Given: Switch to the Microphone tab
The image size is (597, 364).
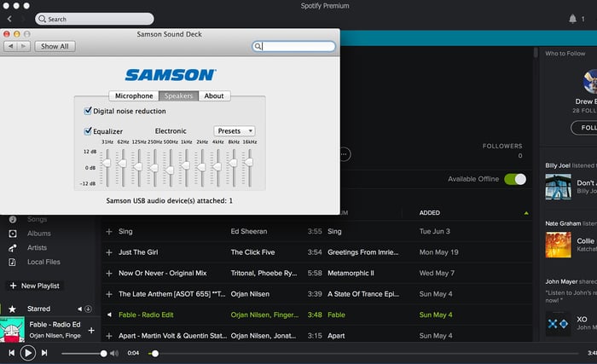Looking at the screenshot, I should (134, 96).
